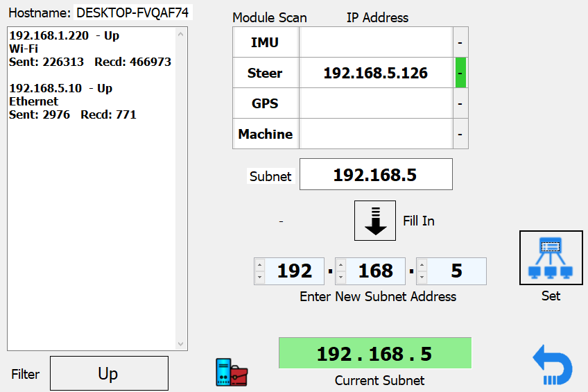Screen dimensions: 588x392
Task: Click the GPS status indicator cell
Action: (460, 103)
